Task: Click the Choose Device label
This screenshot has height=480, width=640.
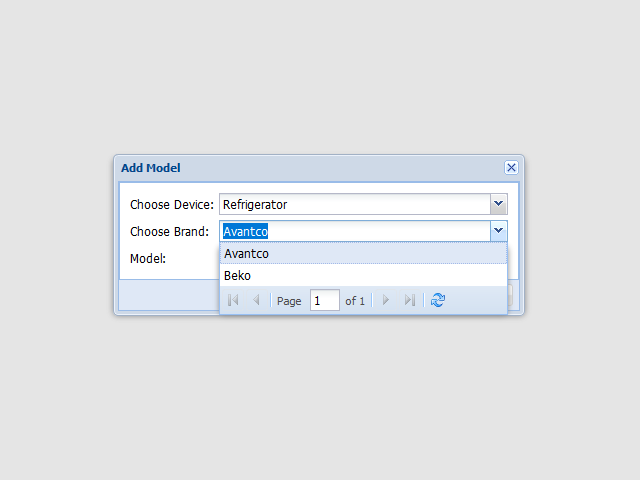Action: pos(172,205)
